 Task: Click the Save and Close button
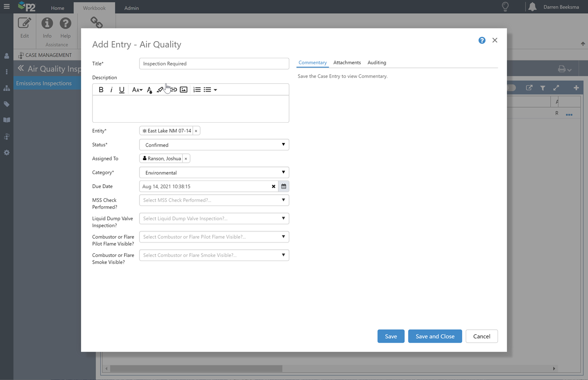tap(435, 336)
